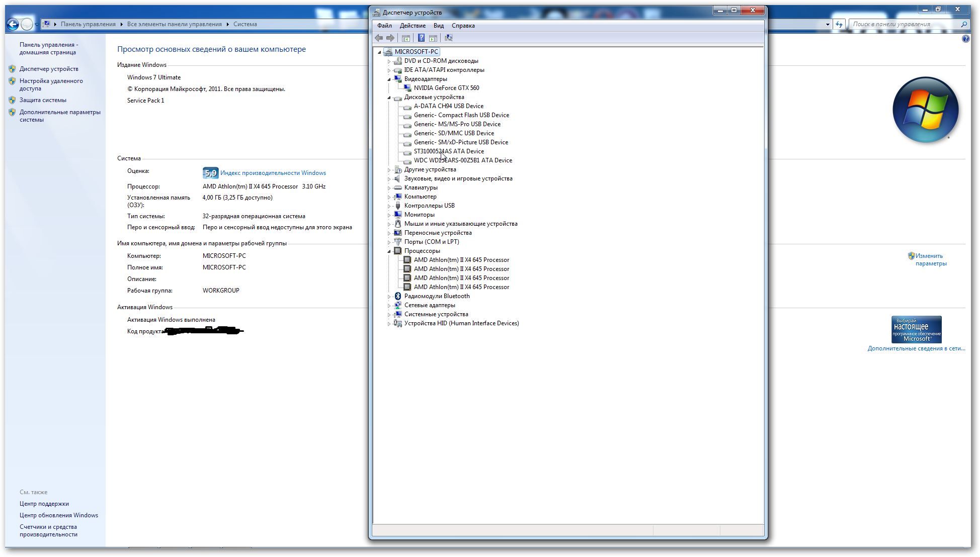Open 'Счетчики и средства производительности' link
This screenshot has width=980, height=557.
[x=48, y=530]
